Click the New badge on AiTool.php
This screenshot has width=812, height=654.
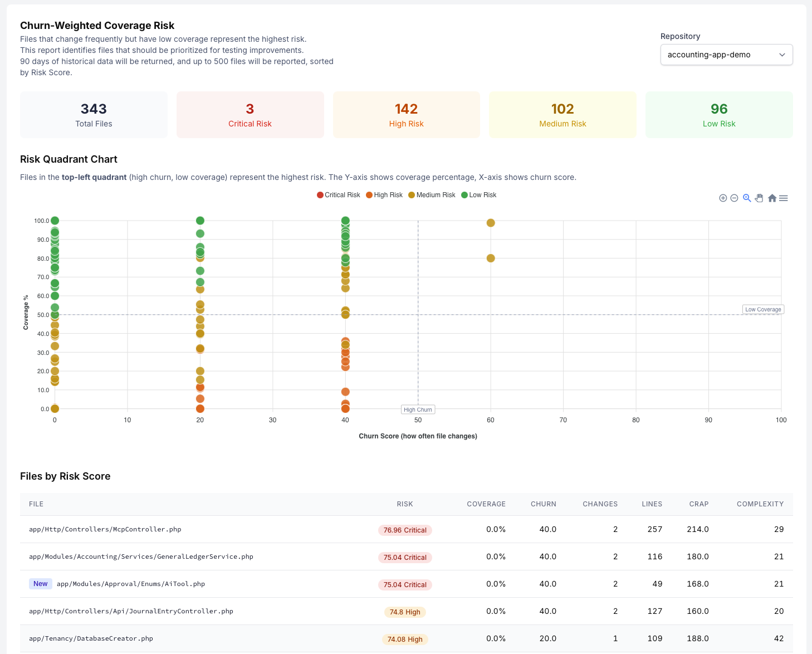(41, 584)
